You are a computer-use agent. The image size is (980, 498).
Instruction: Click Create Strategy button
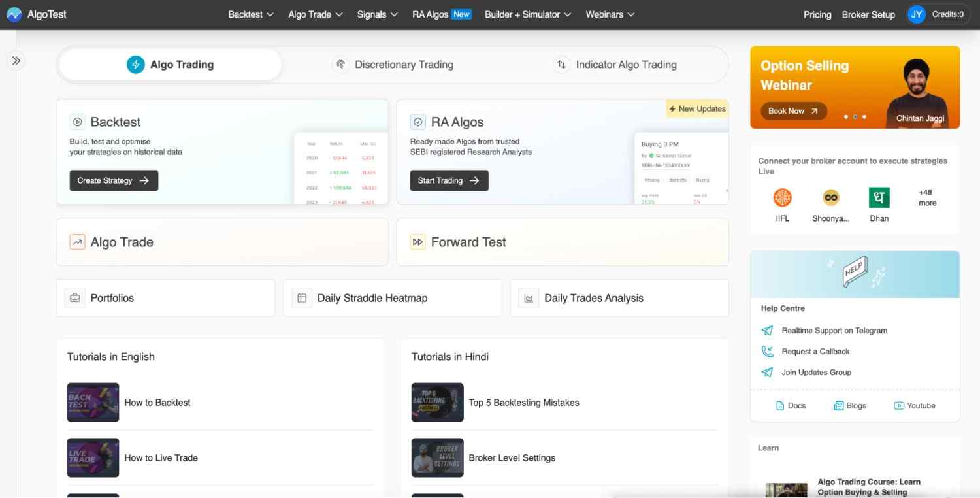(114, 180)
